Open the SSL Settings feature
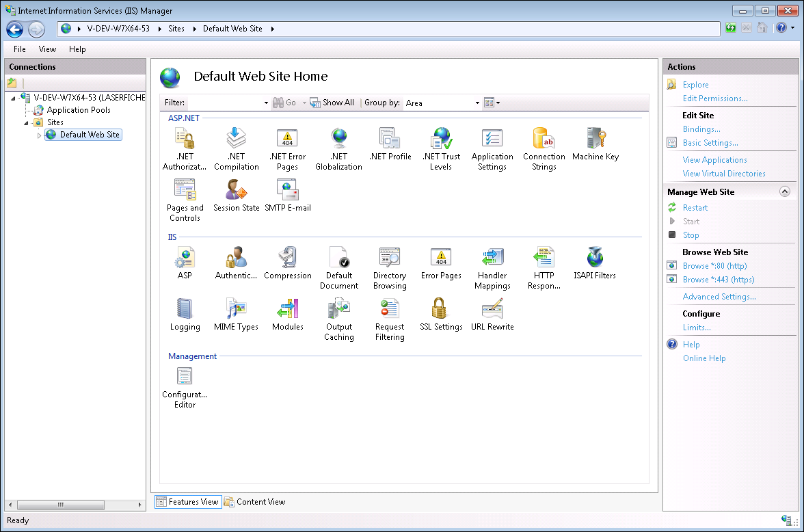This screenshot has width=804, height=532. click(x=441, y=312)
